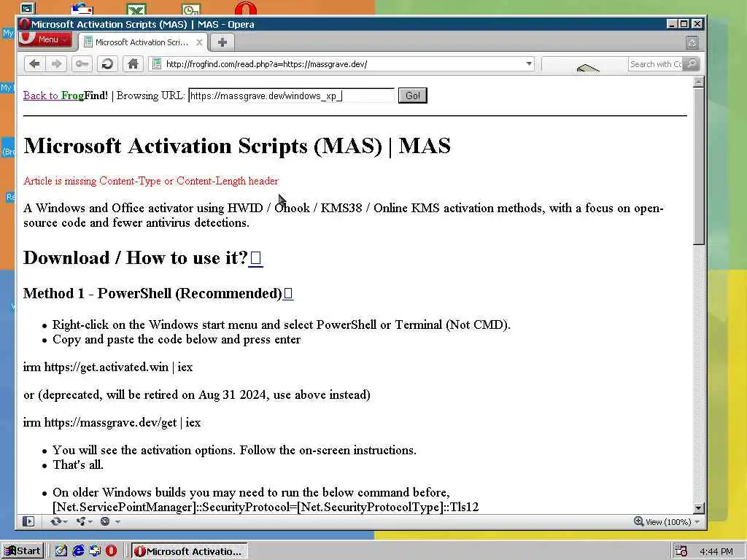
Task: Go forward to next page
Action: pos(56,64)
